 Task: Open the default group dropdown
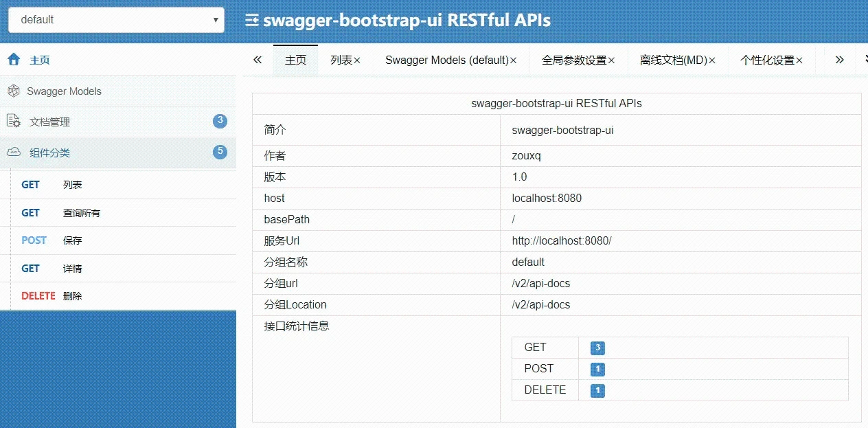click(116, 20)
